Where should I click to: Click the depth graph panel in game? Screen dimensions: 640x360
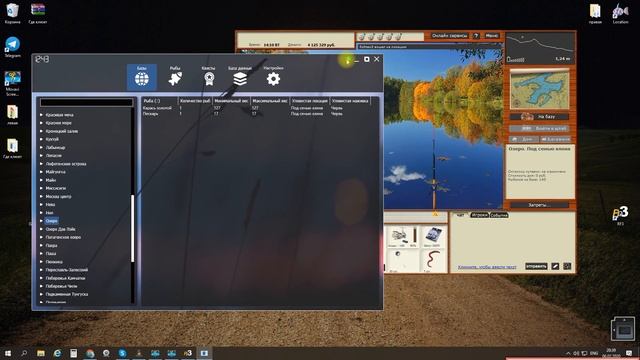click(x=540, y=48)
